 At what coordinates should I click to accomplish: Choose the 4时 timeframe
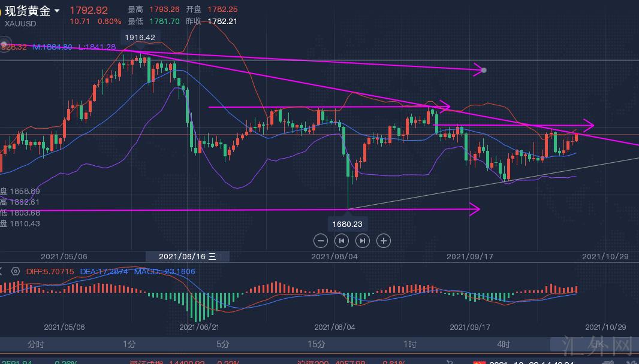504,344
